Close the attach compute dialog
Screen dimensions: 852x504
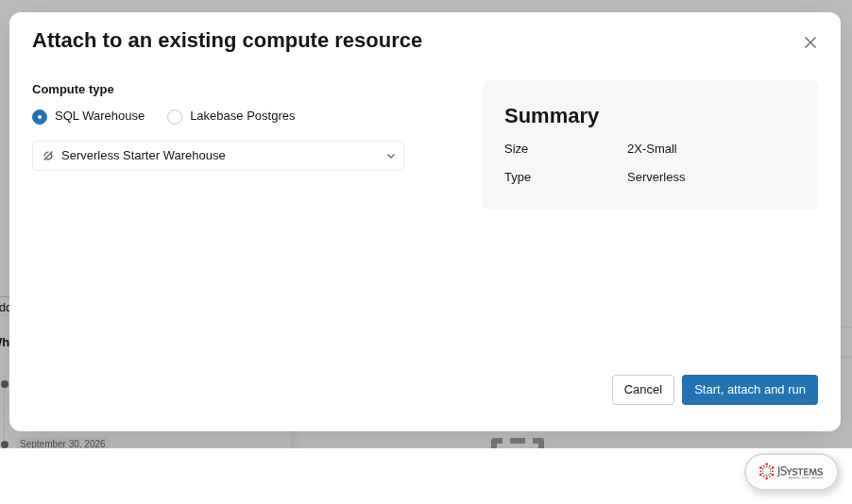(810, 42)
